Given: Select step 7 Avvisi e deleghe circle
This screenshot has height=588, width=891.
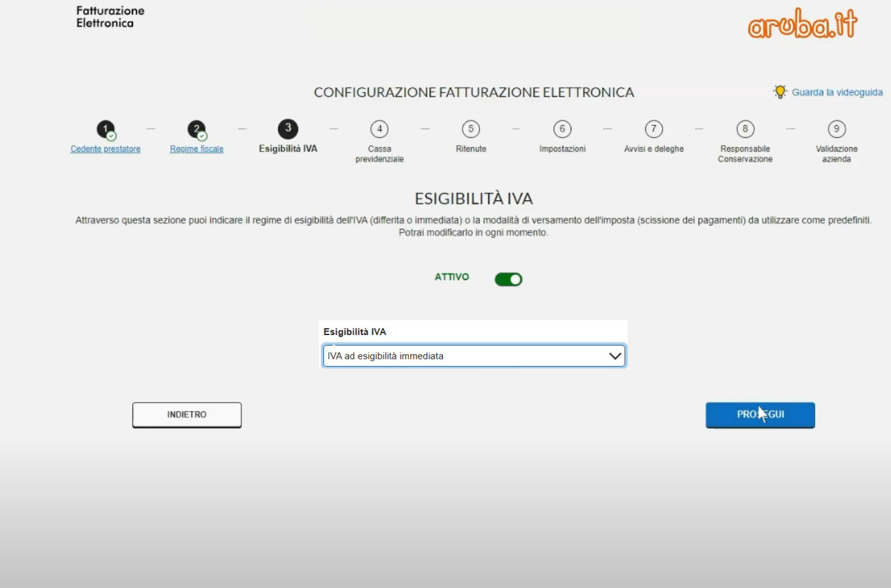Looking at the screenshot, I should [x=654, y=129].
